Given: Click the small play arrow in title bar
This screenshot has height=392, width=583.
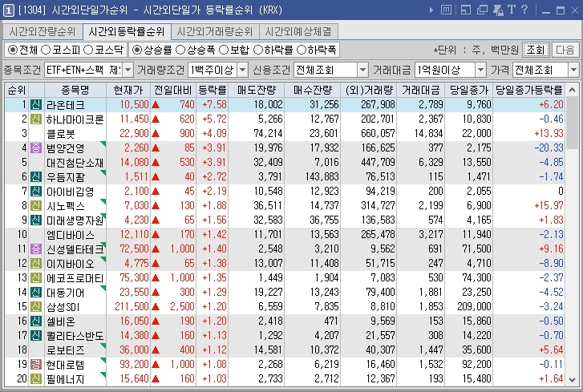Looking at the screenshot, I should [431, 10].
